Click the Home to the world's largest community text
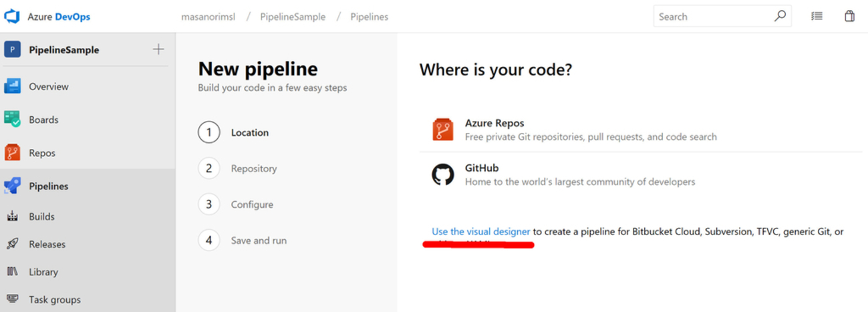Image resolution: width=868 pixels, height=312 pixels. tap(580, 181)
